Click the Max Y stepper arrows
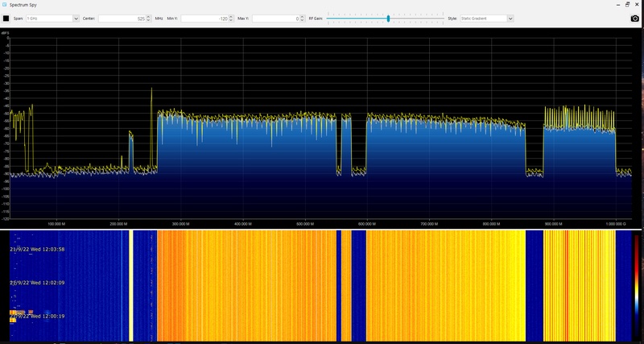This screenshot has height=344, width=644. [303, 19]
